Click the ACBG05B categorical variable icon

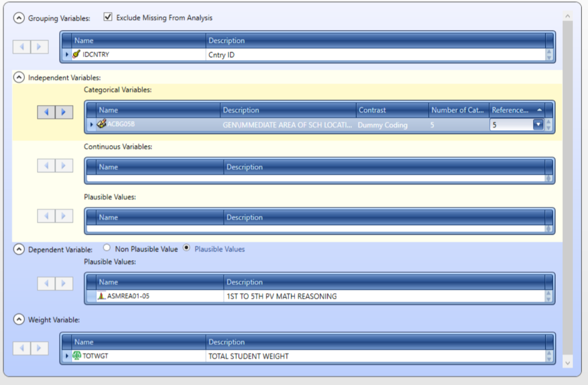(102, 124)
